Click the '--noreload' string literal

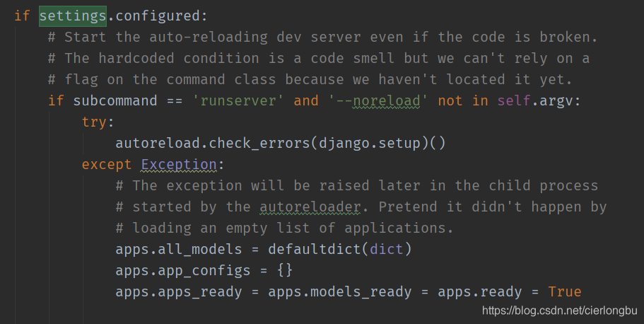378,100
